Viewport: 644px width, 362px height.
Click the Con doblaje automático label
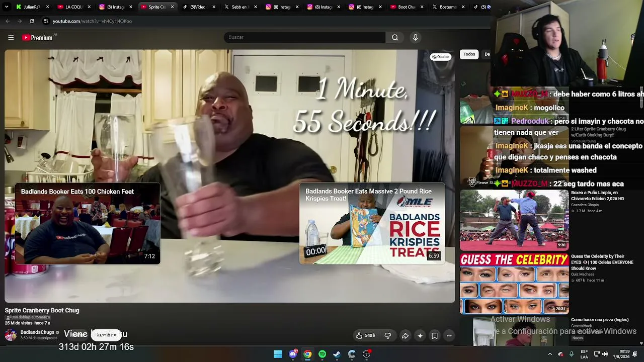28,317
